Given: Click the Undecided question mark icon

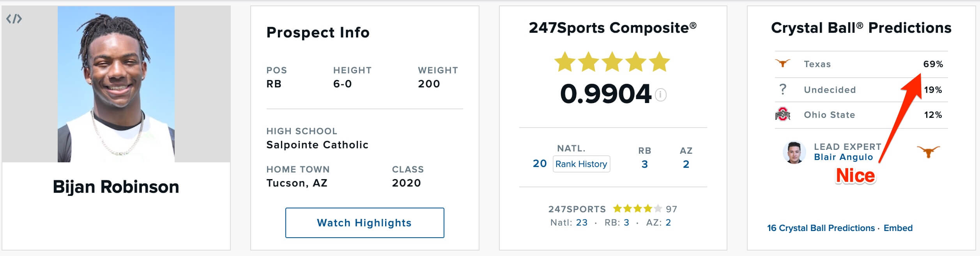Looking at the screenshot, I should [782, 89].
